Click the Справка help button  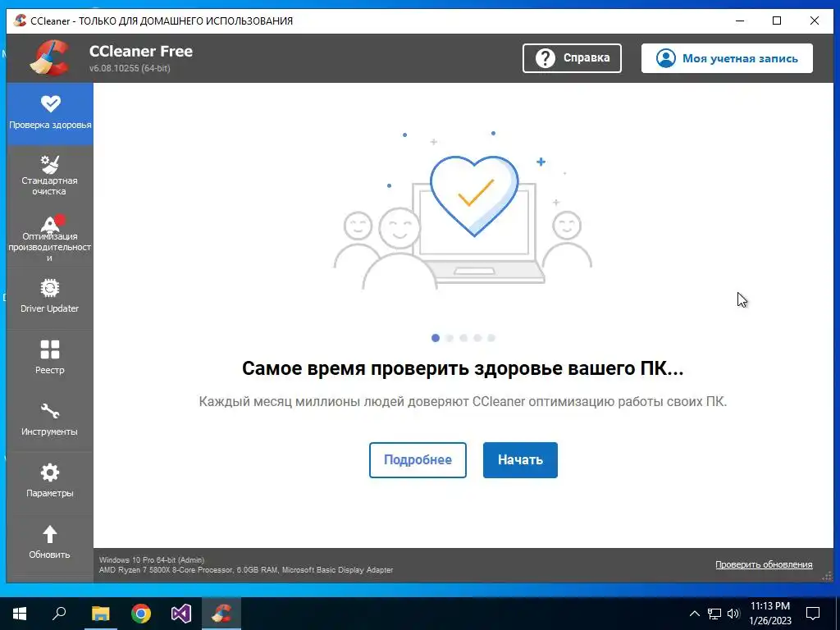tap(572, 58)
